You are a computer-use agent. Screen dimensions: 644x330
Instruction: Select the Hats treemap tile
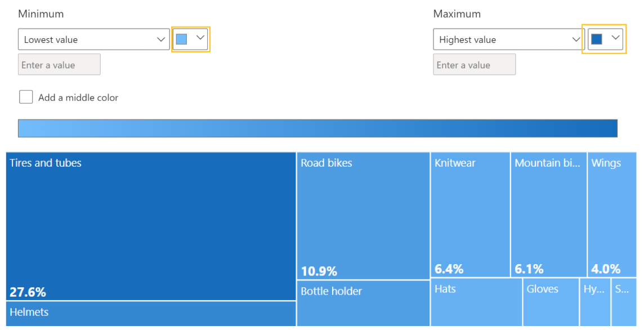tap(476, 304)
